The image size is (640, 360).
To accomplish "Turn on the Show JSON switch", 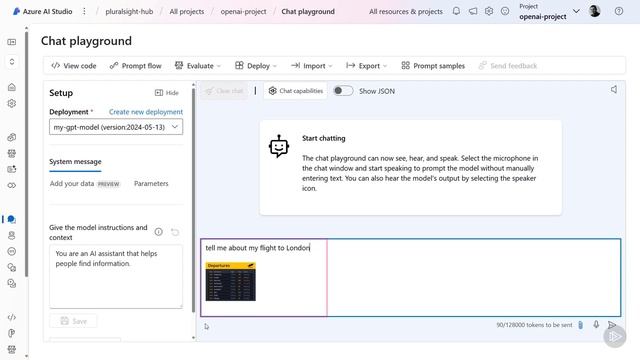I will pos(343,91).
